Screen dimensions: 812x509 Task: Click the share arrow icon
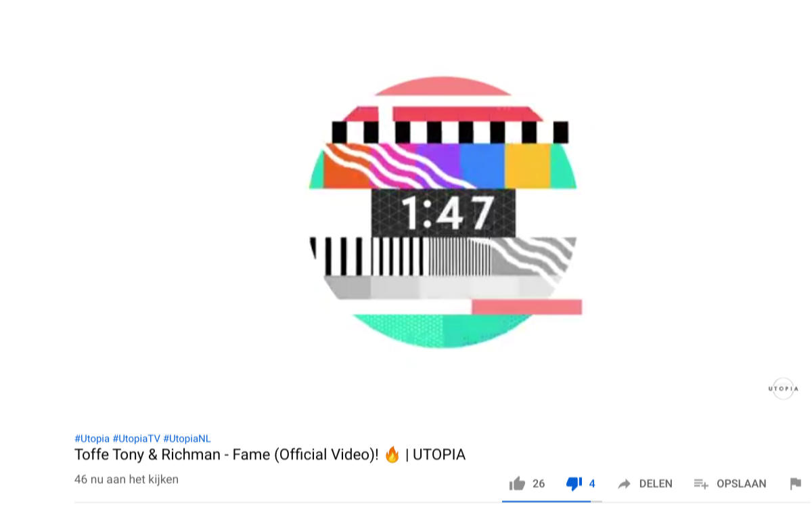pos(625,484)
